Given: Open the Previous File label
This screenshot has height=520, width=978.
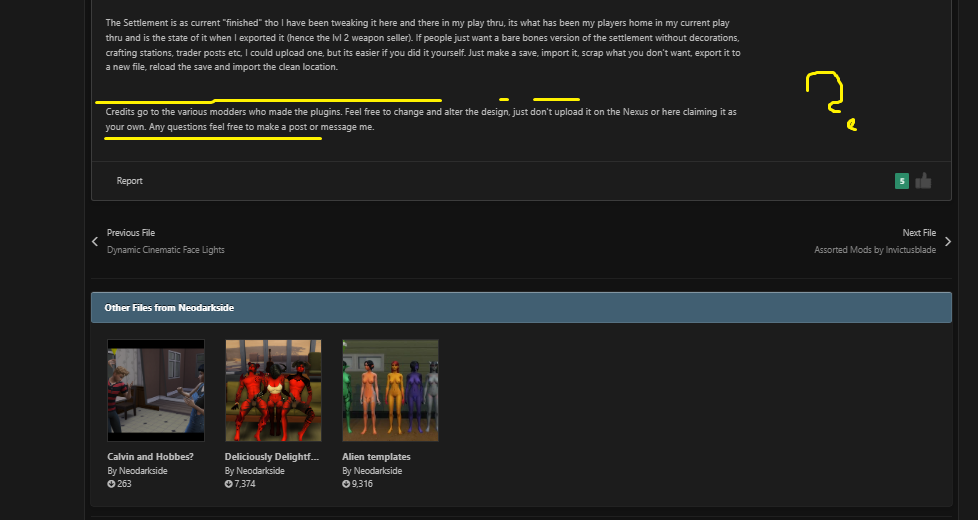Looking at the screenshot, I should [x=131, y=233].
